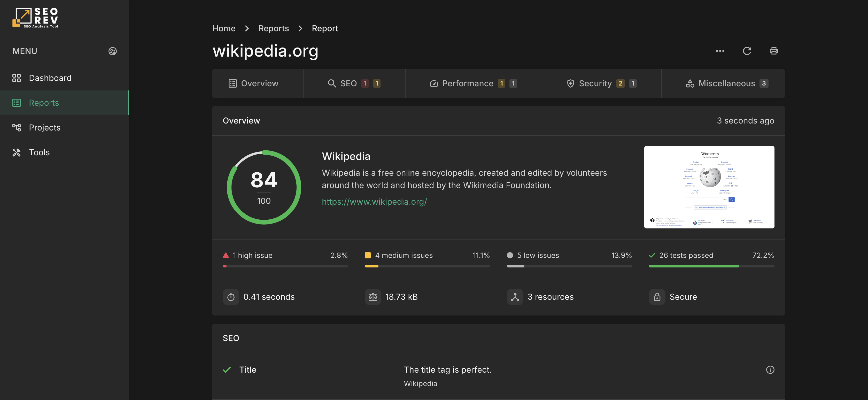Click the medium issues progress bar
The image size is (868, 400).
point(427,266)
